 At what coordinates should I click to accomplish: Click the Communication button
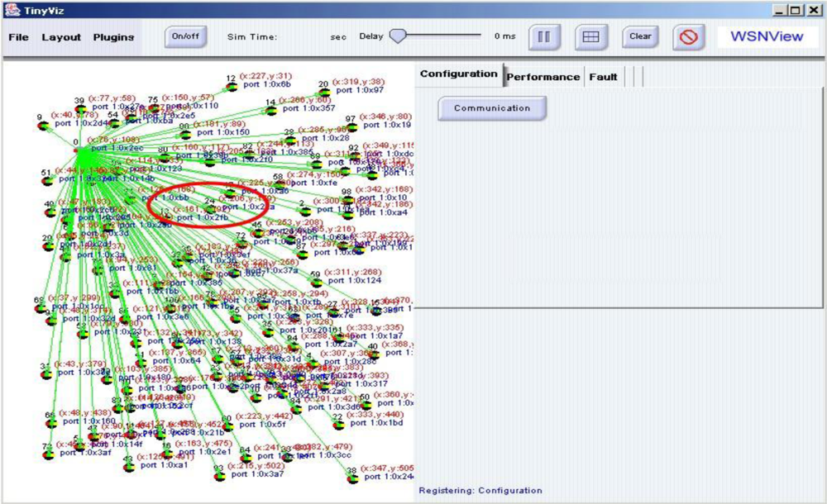(492, 108)
